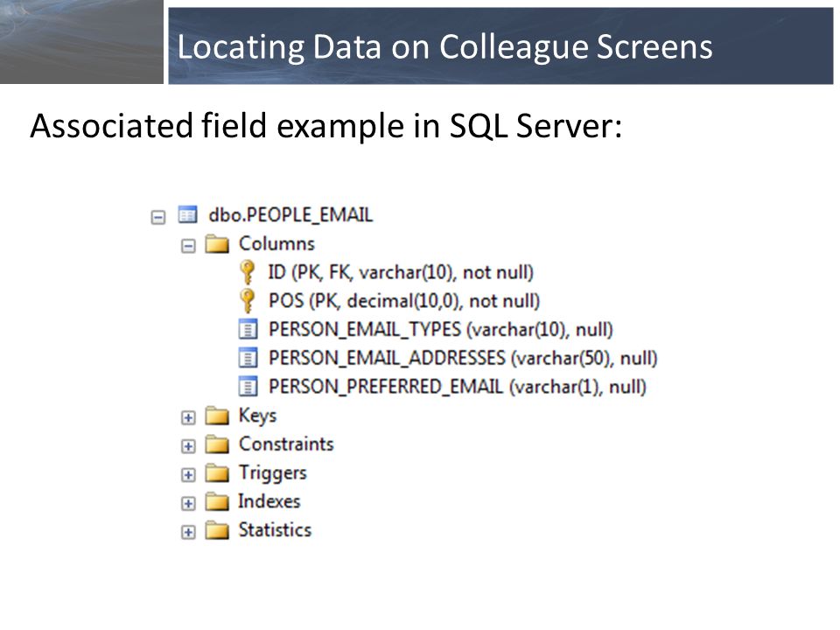The height and width of the screenshot is (630, 840).
Task: Click the dbo.PEOPLE_EMAIL table icon
Action: pos(187,215)
